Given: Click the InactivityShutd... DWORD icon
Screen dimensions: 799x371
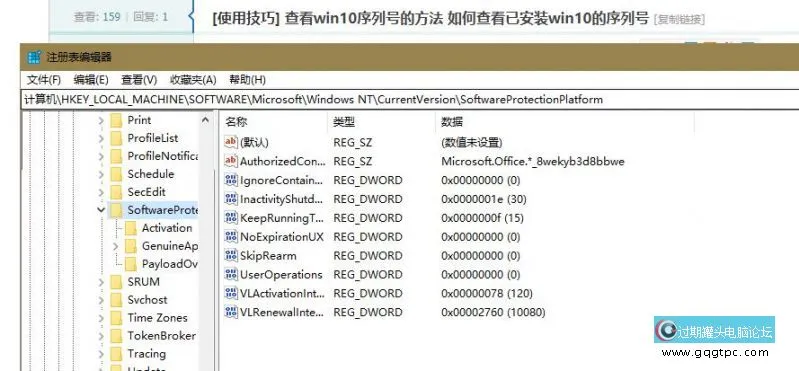Looking at the screenshot, I should tap(231, 199).
